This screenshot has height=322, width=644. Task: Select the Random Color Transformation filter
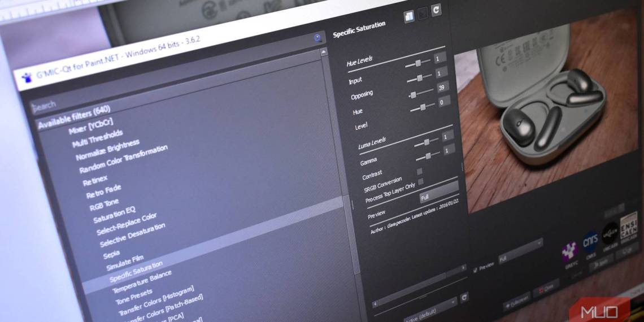point(124,159)
